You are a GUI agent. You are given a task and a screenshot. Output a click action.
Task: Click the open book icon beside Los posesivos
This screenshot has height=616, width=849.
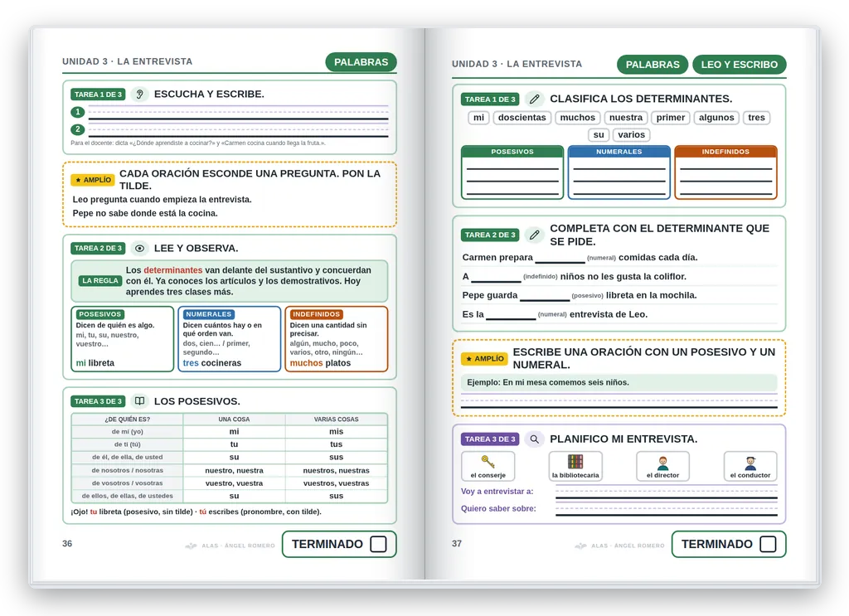point(139,401)
